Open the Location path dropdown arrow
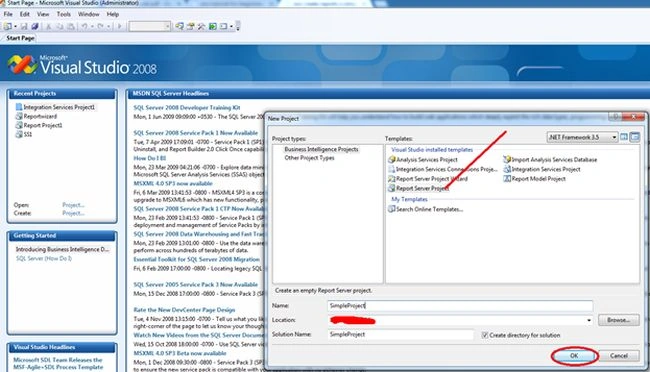Viewport: 650px width, 372px height. point(589,320)
